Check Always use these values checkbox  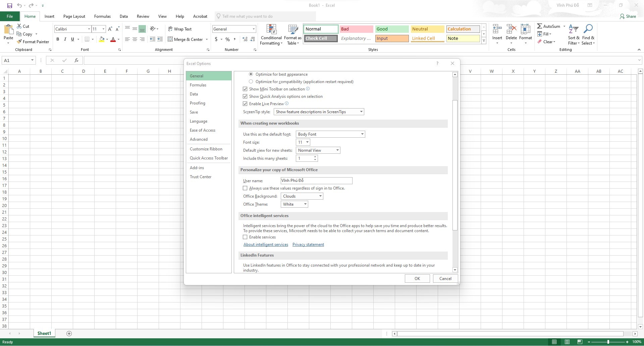[x=245, y=188]
